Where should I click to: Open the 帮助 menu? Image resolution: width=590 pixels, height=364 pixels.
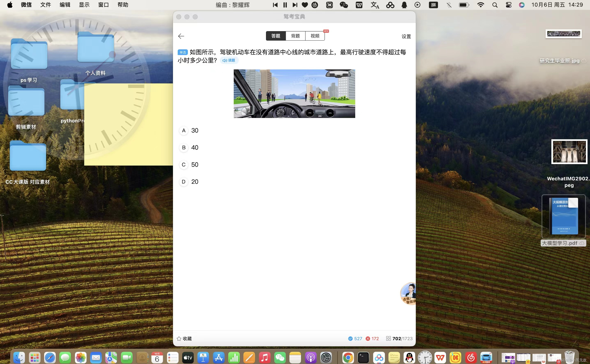click(123, 5)
